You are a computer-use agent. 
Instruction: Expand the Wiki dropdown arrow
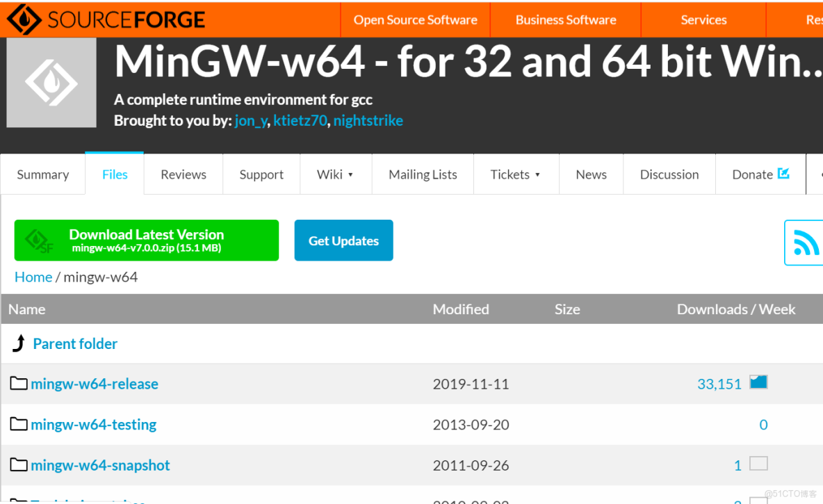pos(351,174)
